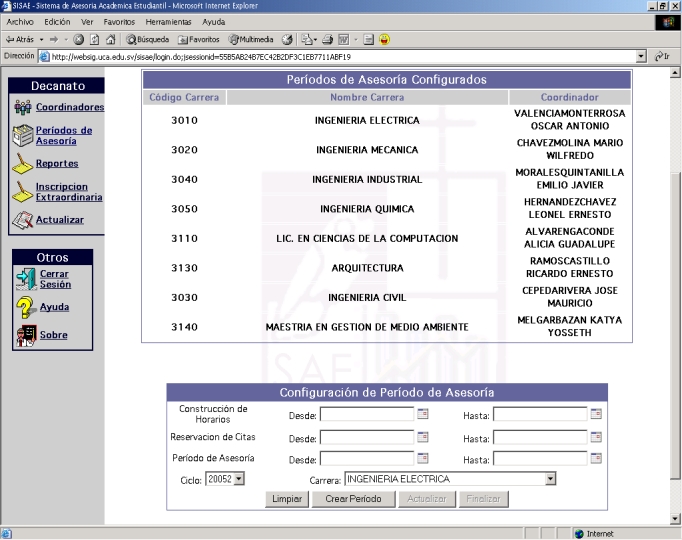Click the browser Stop icon
The image size is (682, 540).
coord(78,40)
